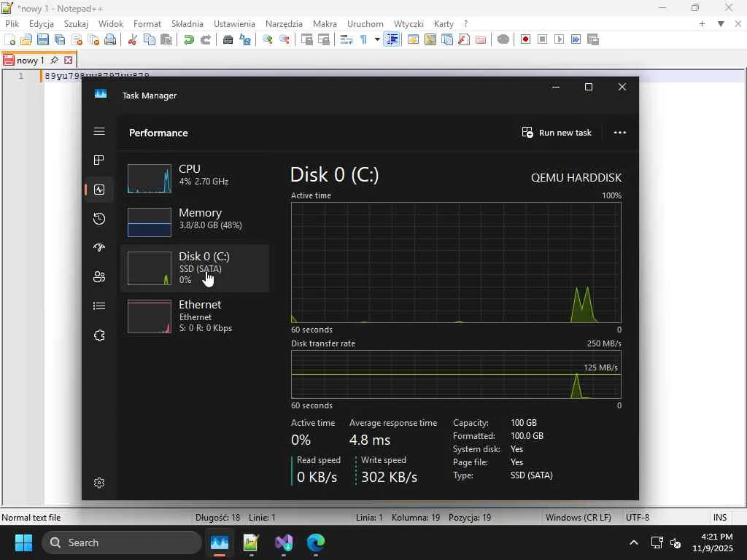Undo with the green arrow icon
The height and width of the screenshot is (560, 747).
tap(189, 39)
